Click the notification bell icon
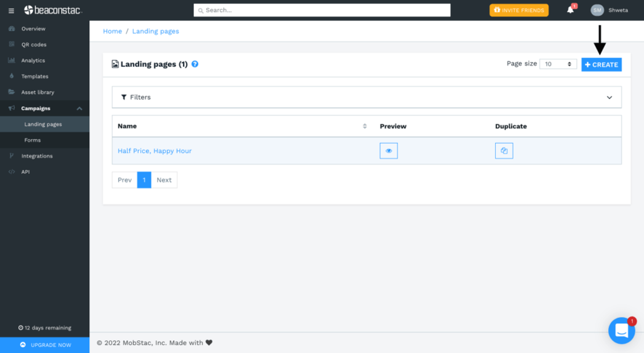The width and height of the screenshot is (644, 353). (570, 10)
